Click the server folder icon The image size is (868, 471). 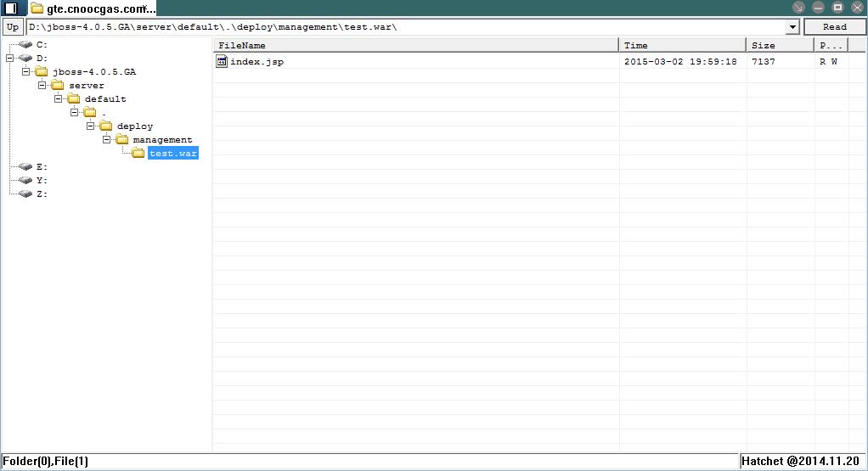point(58,85)
